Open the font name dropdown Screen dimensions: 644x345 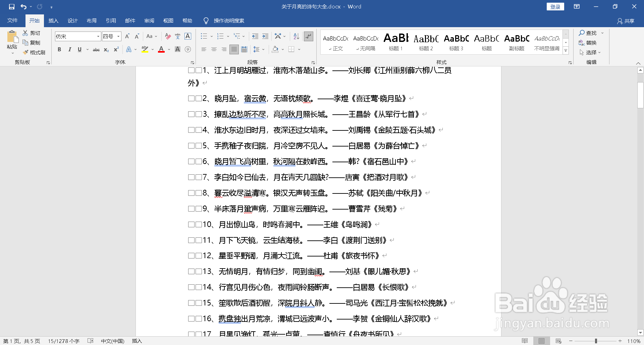pos(98,36)
